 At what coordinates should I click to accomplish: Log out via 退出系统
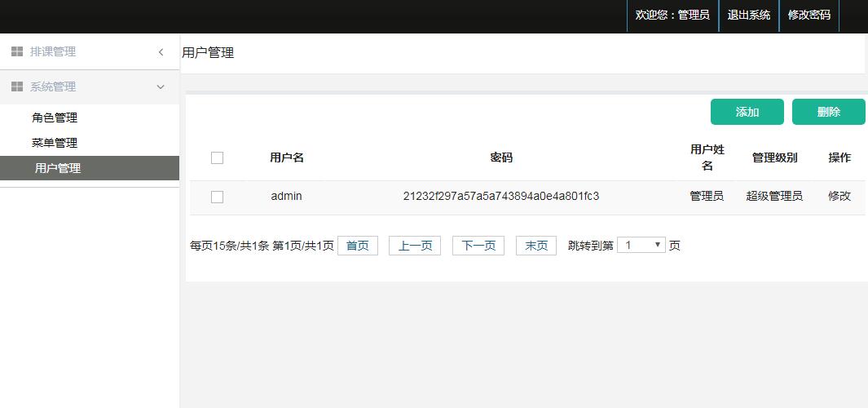[748, 16]
